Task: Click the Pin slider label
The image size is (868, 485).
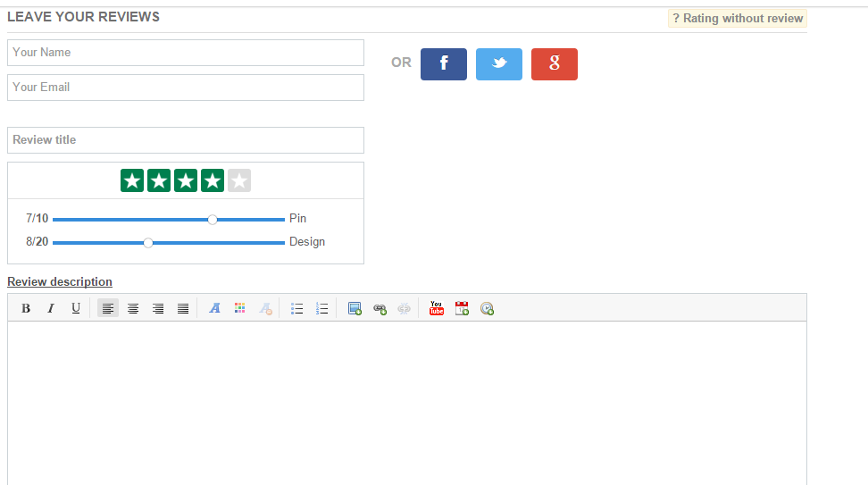Action: 298,219
